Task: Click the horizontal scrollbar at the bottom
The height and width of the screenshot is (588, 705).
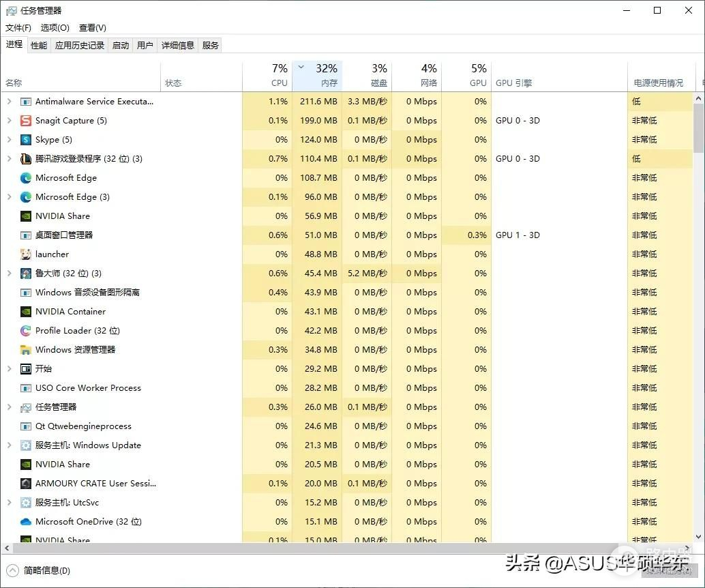Action: (341, 548)
